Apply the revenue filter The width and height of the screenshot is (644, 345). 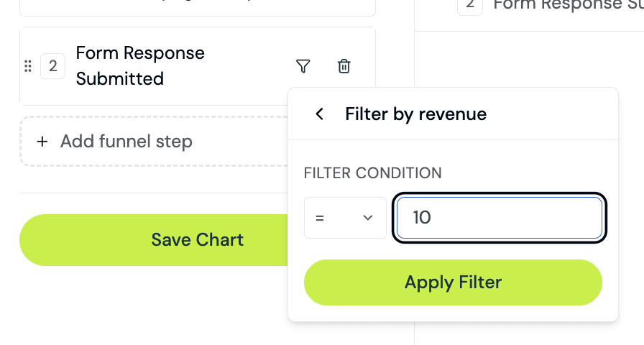pos(453,282)
